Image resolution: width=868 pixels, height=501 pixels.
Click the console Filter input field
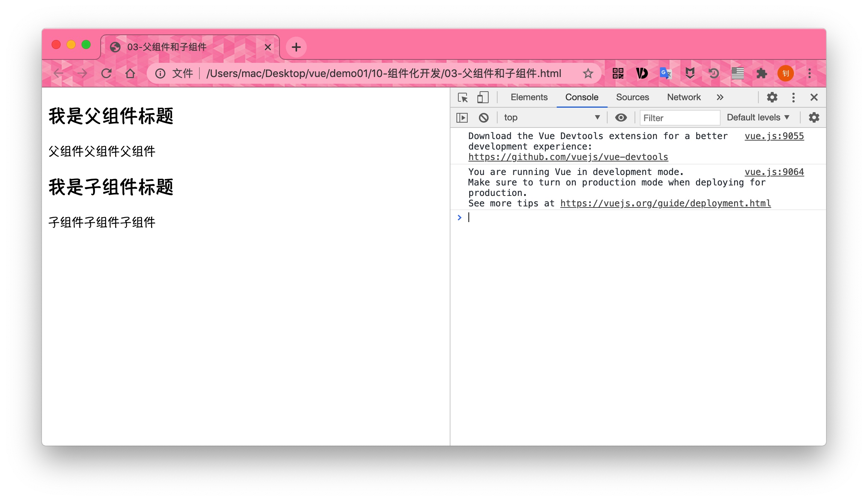679,118
